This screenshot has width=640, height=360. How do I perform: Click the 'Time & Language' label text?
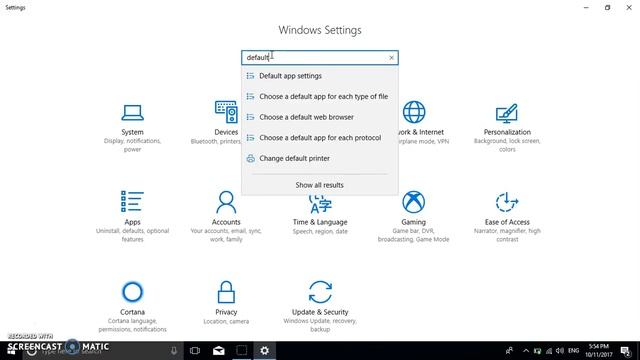(320, 222)
